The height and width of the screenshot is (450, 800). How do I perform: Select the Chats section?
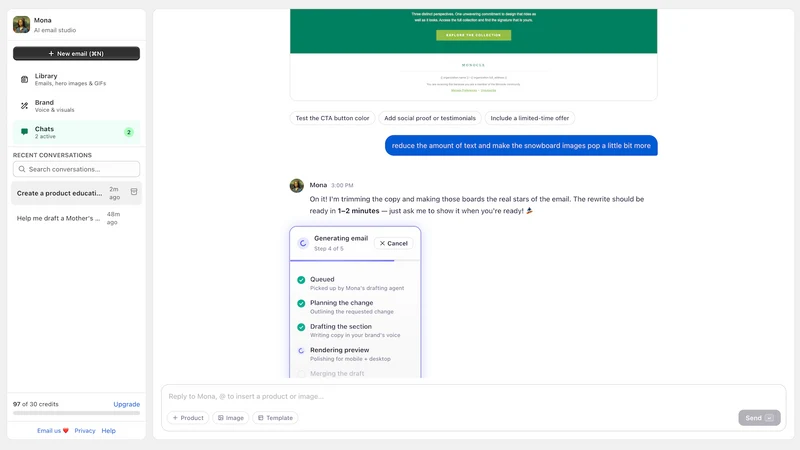click(x=77, y=132)
